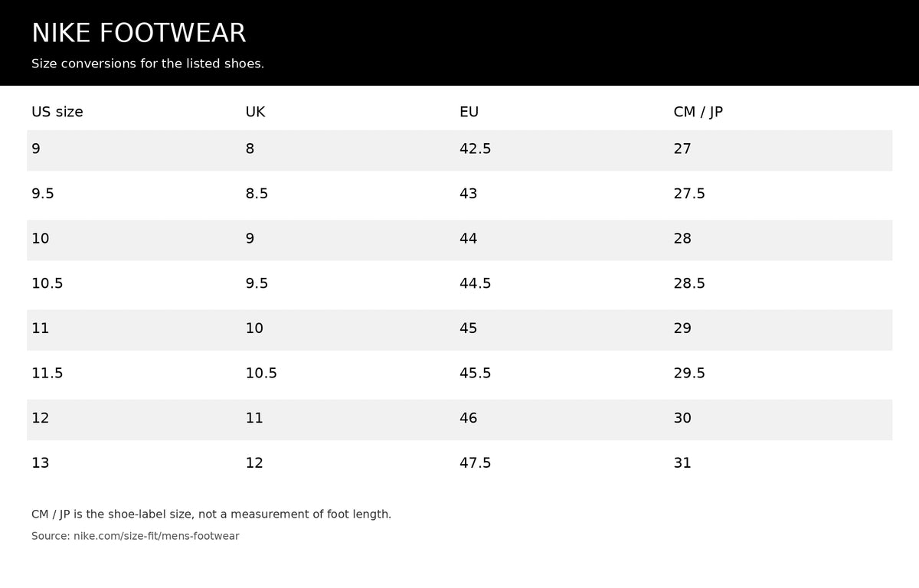Click US size 9 cell
919x588 pixels.
click(x=134, y=149)
